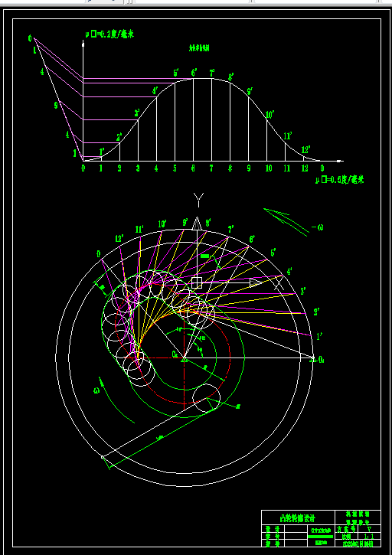Click the Y axis label above the cam
This screenshot has width=392, height=555.
point(198,200)
